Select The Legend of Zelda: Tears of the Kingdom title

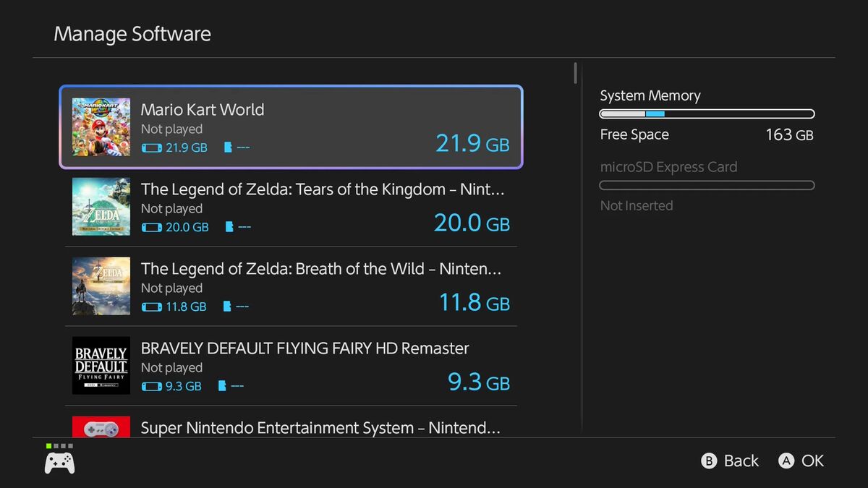pos(323,189)
